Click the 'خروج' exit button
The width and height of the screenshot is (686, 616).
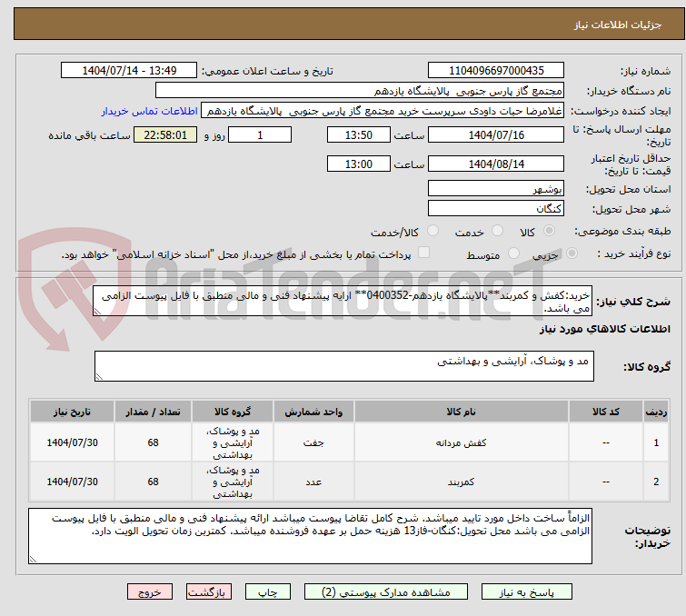[x=150, y=592]
